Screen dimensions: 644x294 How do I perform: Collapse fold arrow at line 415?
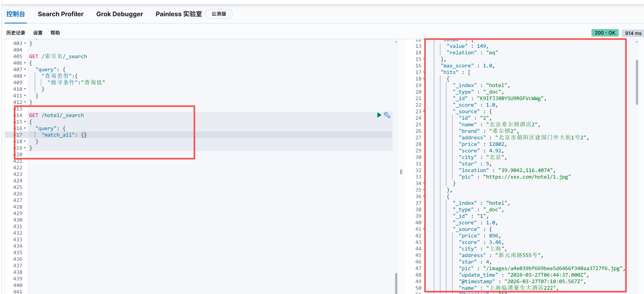click(25, 122)
